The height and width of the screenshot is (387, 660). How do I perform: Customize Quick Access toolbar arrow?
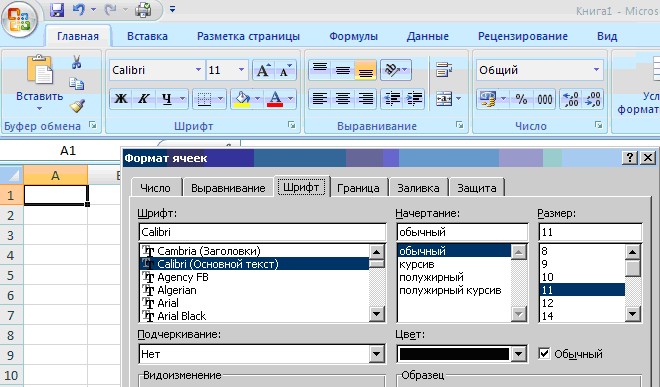[x=172, y=9]
